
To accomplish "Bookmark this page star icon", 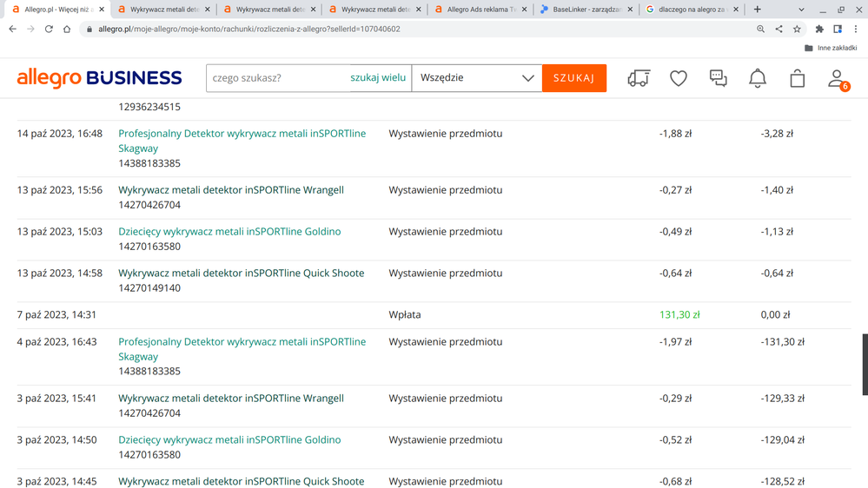I will [x=797, y=29].
